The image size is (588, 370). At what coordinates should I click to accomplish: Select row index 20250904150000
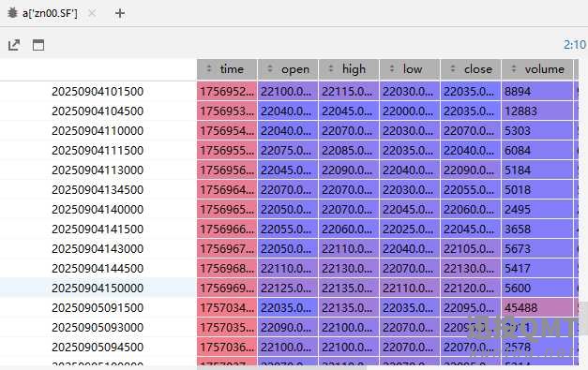pyautogui.click(x=98, y=288)
